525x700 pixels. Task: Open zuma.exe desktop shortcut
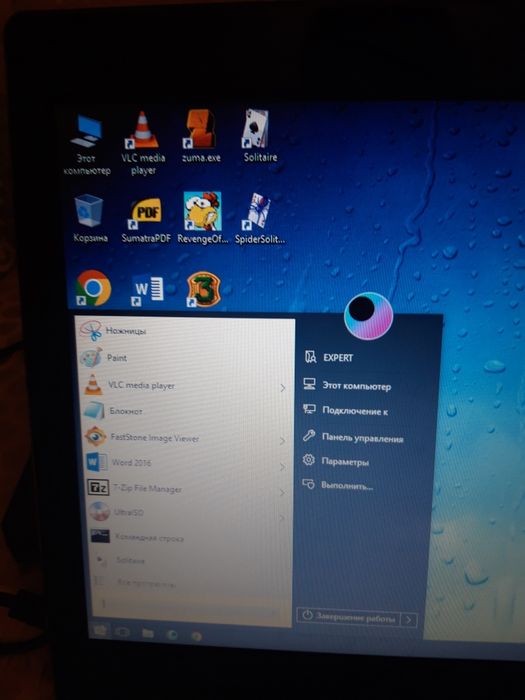[x=200, y=137]
